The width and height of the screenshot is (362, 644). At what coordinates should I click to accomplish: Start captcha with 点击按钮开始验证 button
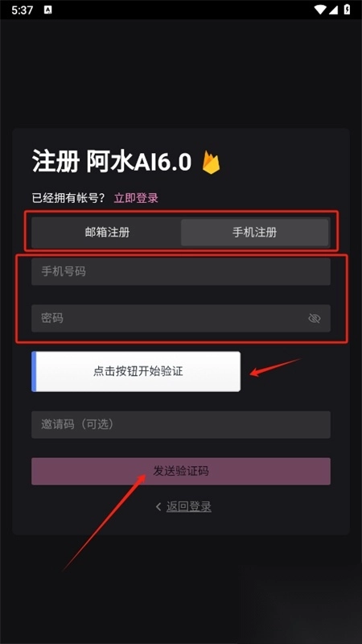click(x=136, y=371)
